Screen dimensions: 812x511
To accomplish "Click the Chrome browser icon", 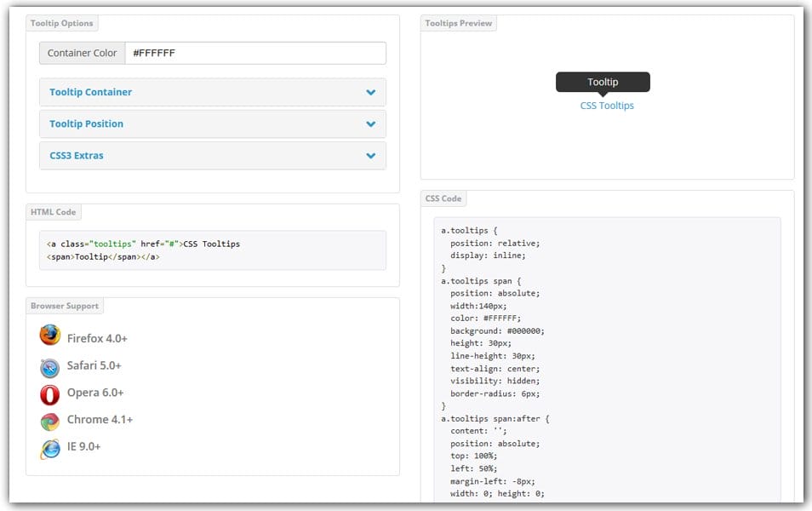I will (x=50, y=421).
